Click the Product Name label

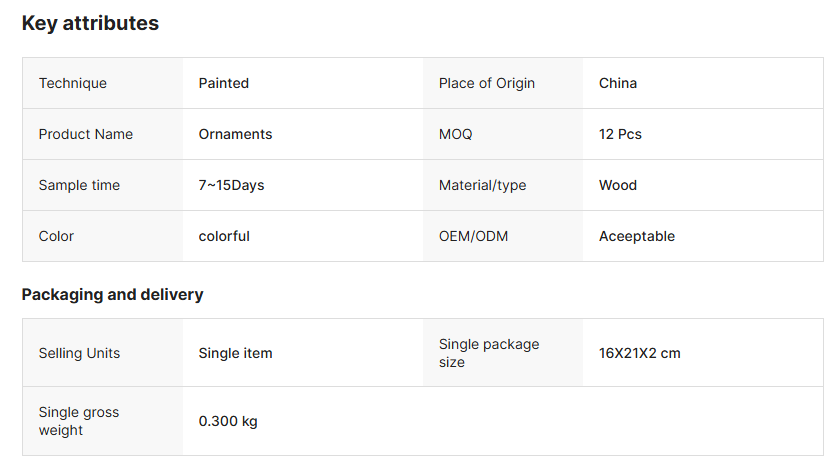coord(85,134)
